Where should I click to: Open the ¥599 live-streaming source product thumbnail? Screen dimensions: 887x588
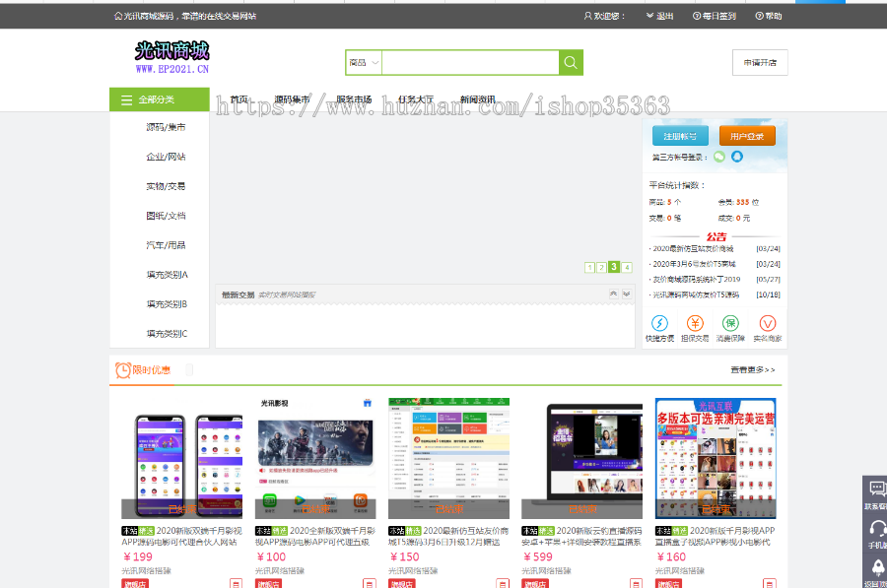581,458
